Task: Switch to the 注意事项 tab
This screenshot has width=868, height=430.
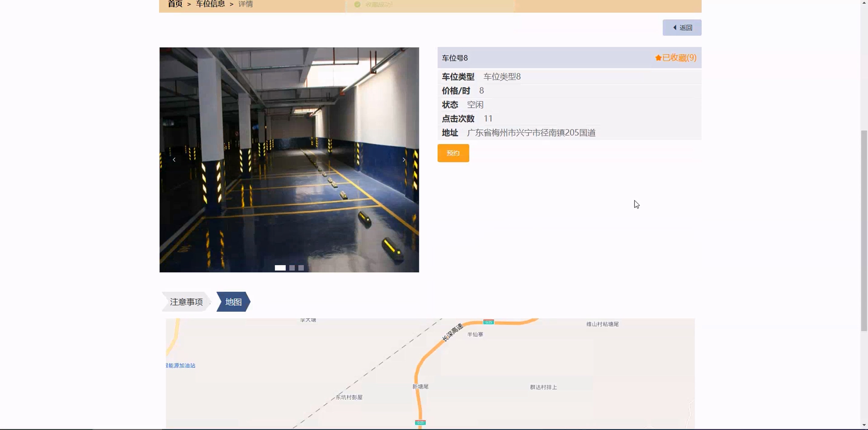Action: (x=186, y=302)
